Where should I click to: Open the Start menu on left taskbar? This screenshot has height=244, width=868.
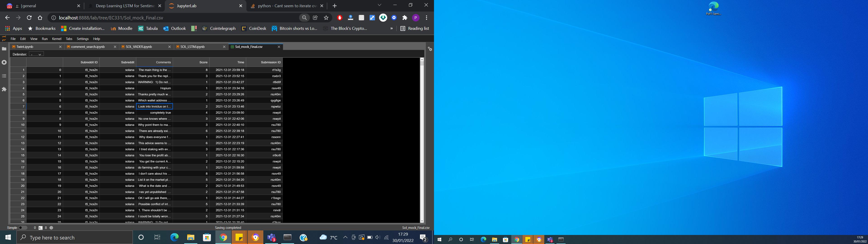8,237
